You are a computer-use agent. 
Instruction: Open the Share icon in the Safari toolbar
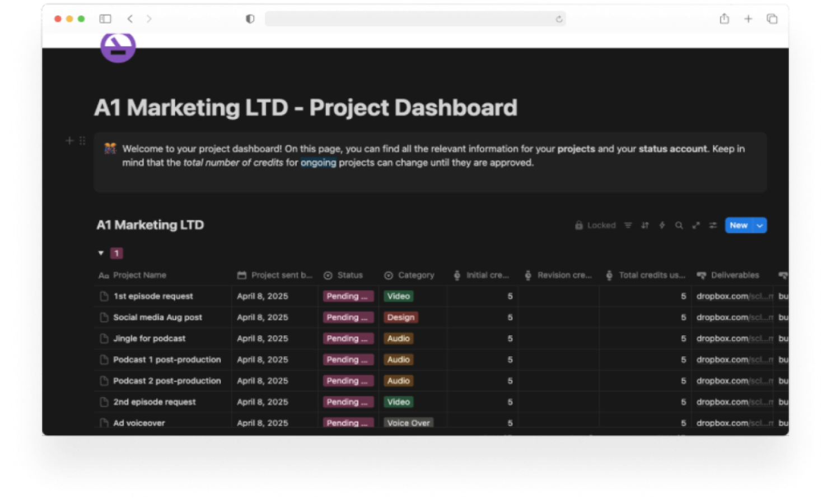(724, 18)
